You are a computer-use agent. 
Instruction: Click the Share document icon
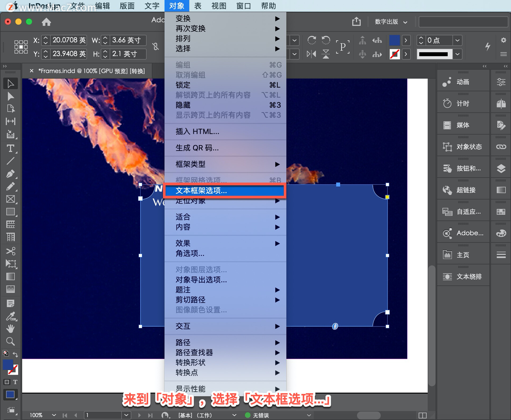click(x=356, y=21)
